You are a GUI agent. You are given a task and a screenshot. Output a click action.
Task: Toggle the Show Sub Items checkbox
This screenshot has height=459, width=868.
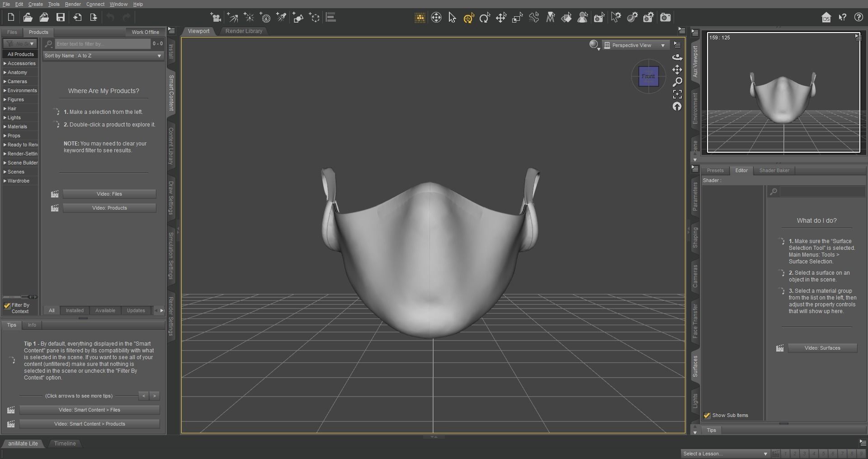point(707,415)
